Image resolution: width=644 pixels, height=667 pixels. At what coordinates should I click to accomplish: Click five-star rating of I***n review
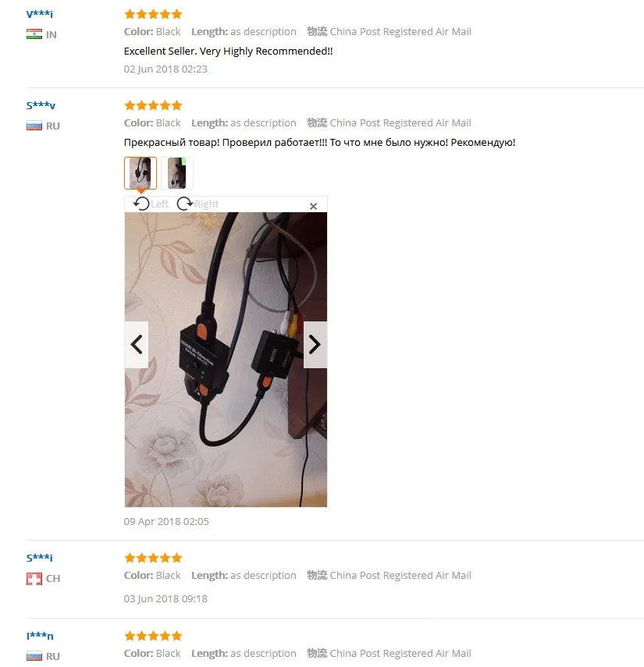click(153, 636)
